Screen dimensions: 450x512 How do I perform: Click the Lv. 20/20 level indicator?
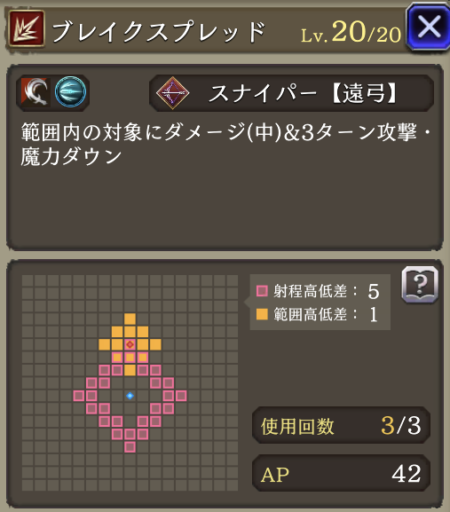351,33
